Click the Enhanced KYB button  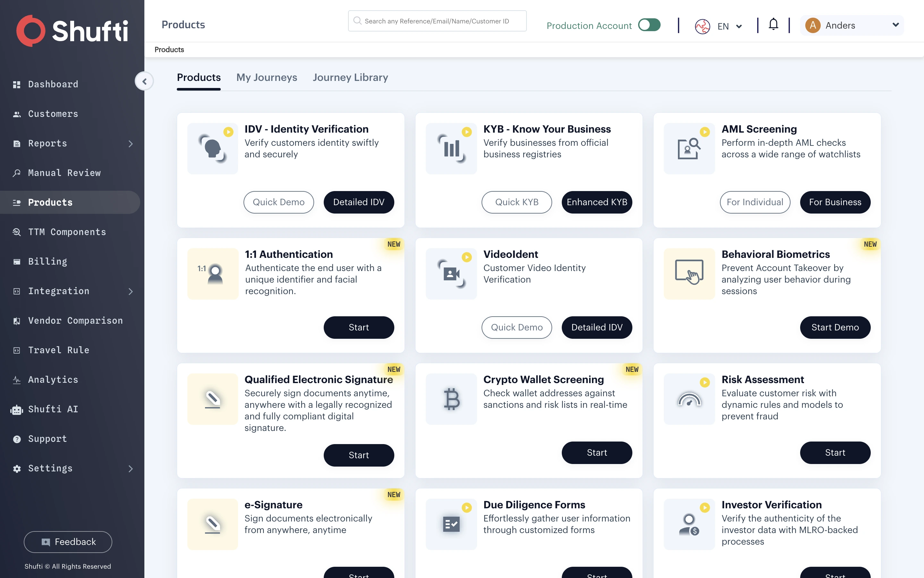tap(597, 202)
